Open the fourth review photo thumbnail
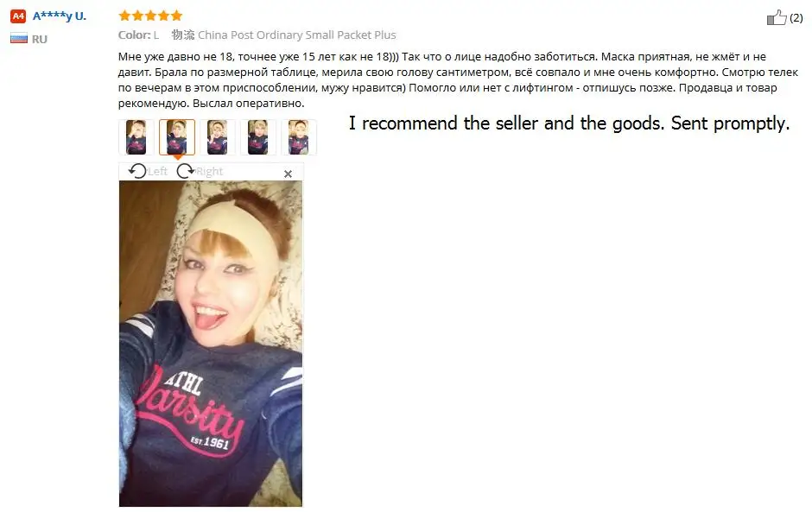Image resolution: width=812 pixels, height=512 pixels. 258,137
